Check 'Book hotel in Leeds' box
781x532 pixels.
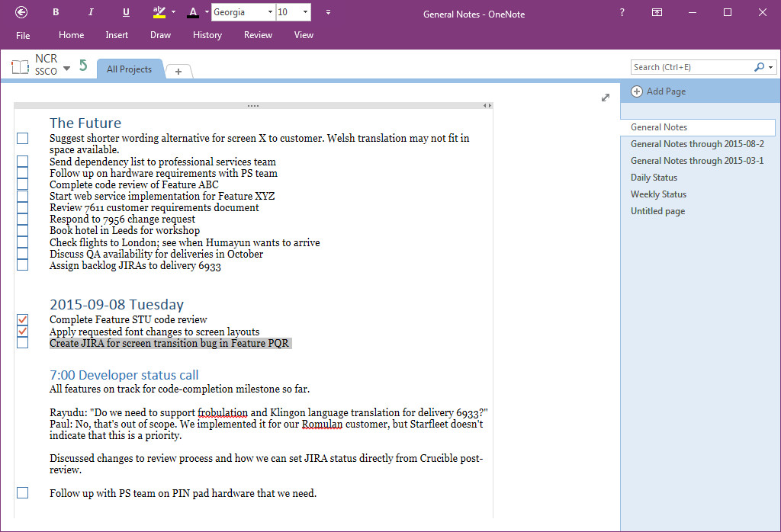pyautogui.click(x=22, y=230)
